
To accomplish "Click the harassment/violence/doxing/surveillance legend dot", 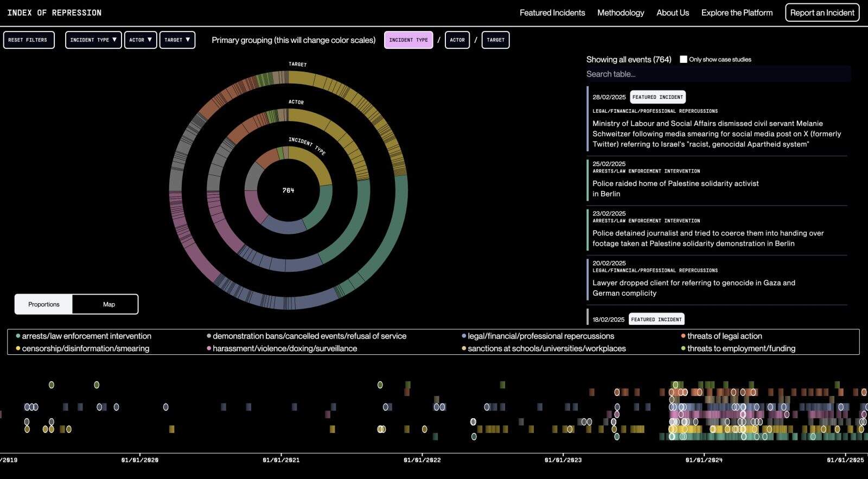I will (209, 349).
